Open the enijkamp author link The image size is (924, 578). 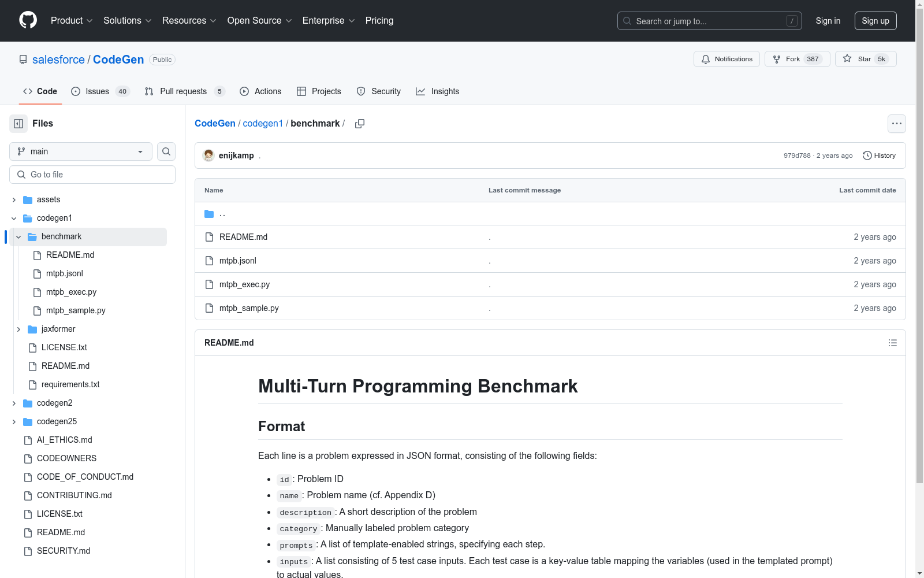236,155
